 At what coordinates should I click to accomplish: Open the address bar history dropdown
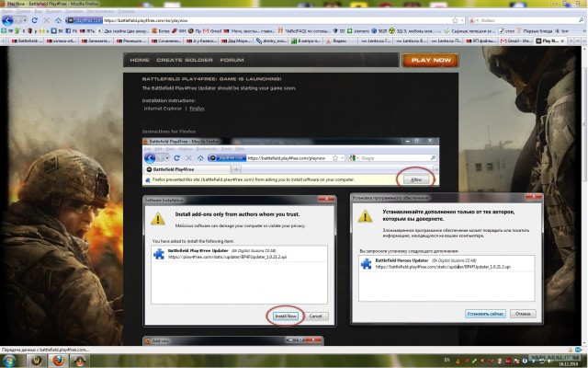(463, 20)
